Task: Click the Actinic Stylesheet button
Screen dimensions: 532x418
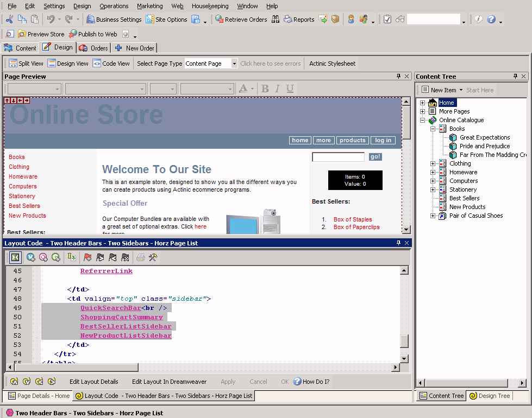Action: [x=332, y=64]
